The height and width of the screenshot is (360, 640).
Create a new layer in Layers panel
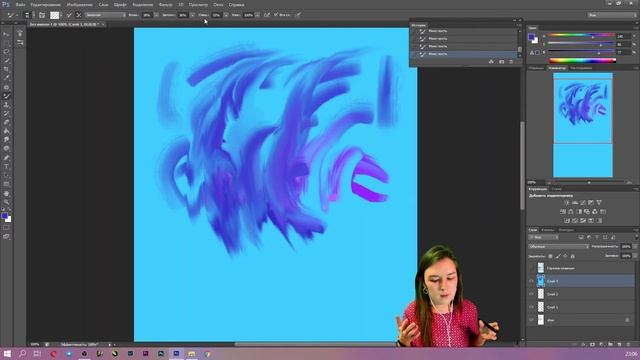pos(619,344)
